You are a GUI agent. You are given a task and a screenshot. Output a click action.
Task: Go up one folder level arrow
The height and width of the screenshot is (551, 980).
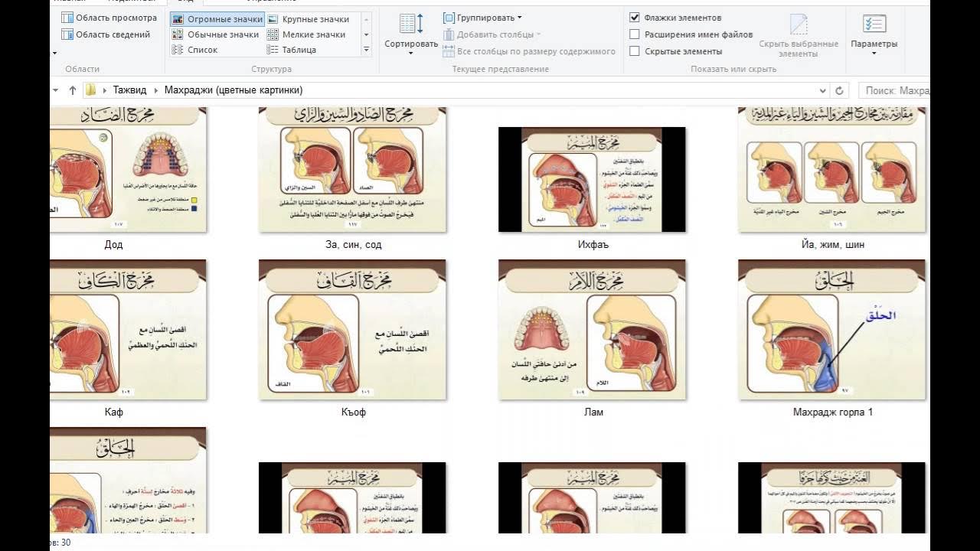73,90
